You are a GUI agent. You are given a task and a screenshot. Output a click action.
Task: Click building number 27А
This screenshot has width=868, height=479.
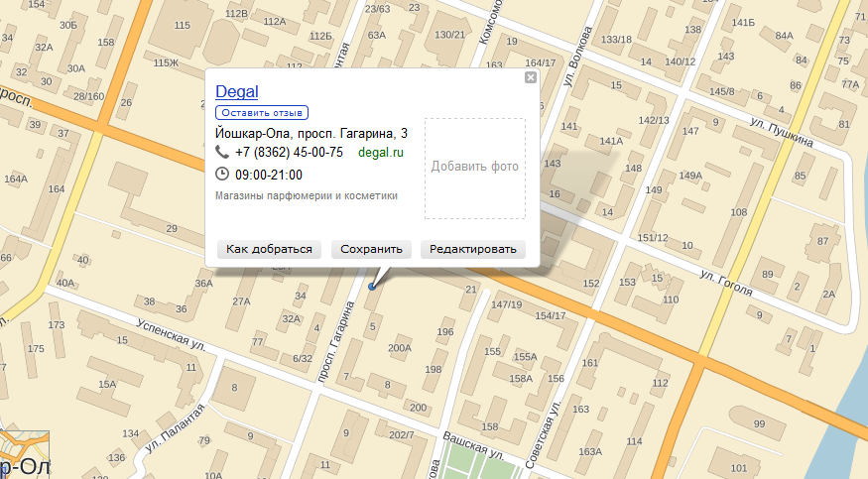pyautogui.click(x=241, y=301)
